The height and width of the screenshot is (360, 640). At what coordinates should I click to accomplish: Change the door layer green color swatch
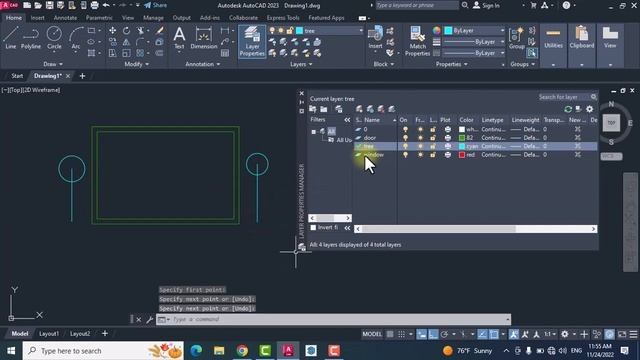pos(462,138)
